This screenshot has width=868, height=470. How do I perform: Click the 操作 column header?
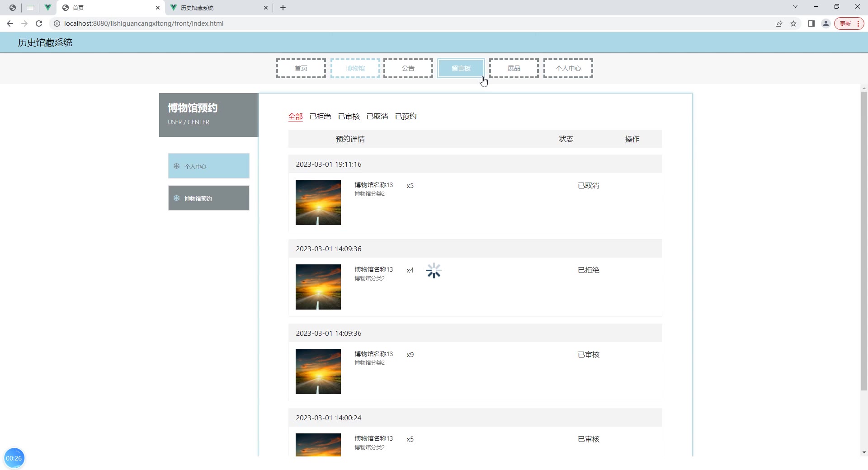pos(632,139)
